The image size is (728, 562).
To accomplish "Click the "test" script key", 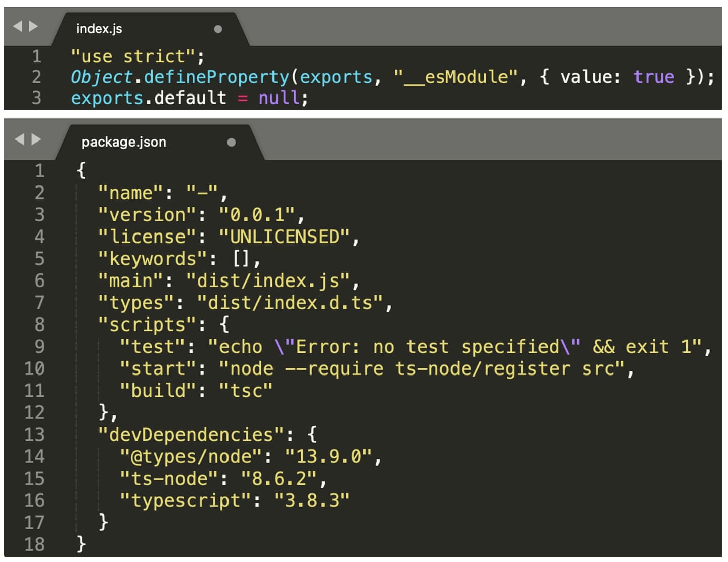I will (153, 347).
